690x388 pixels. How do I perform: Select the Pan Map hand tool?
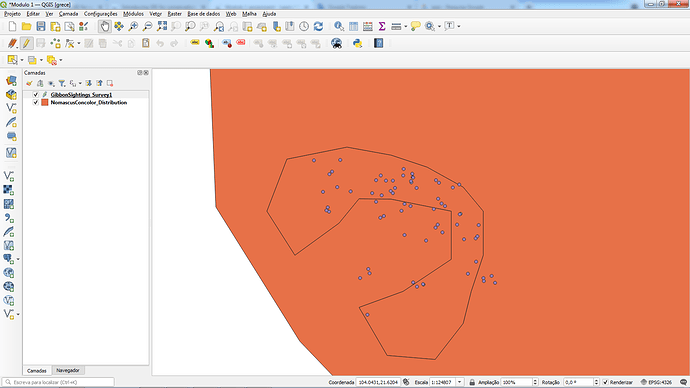pyautogui.click(x=104, y=26)
